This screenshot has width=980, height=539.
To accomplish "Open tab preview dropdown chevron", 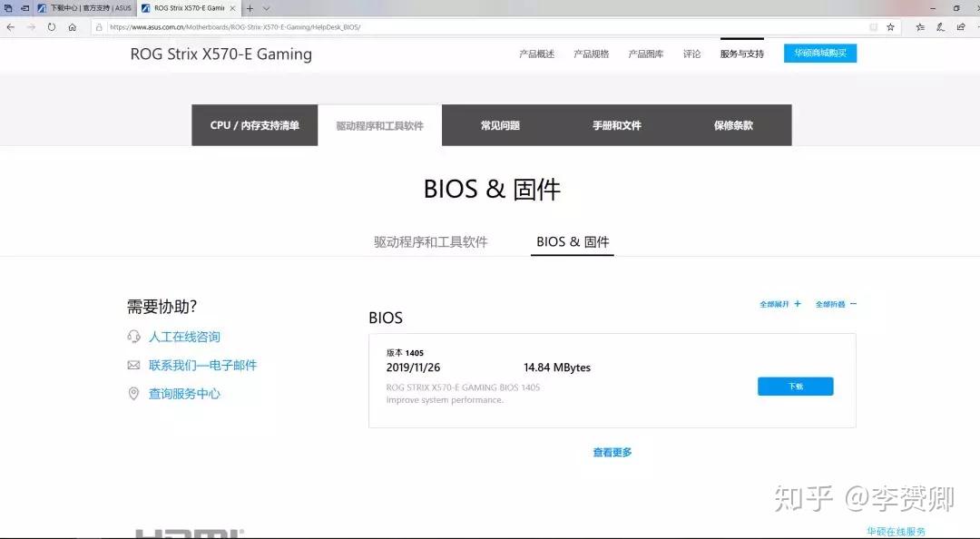I will pyautogui.click(x=266, y=8).
